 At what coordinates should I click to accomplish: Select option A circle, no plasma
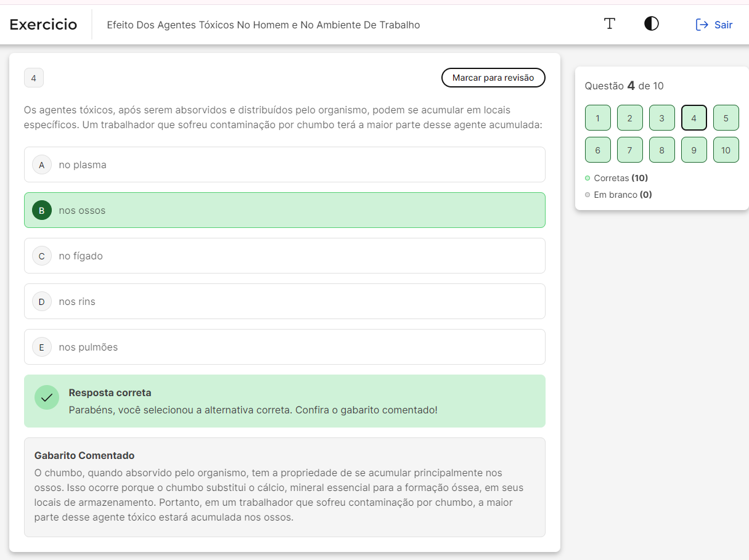pos(42,165)
